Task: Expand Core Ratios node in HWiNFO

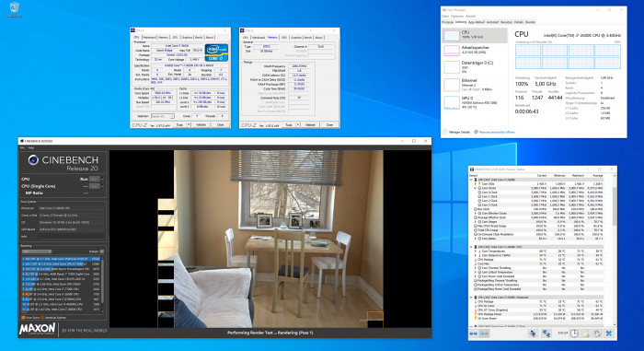Action: 476,239
